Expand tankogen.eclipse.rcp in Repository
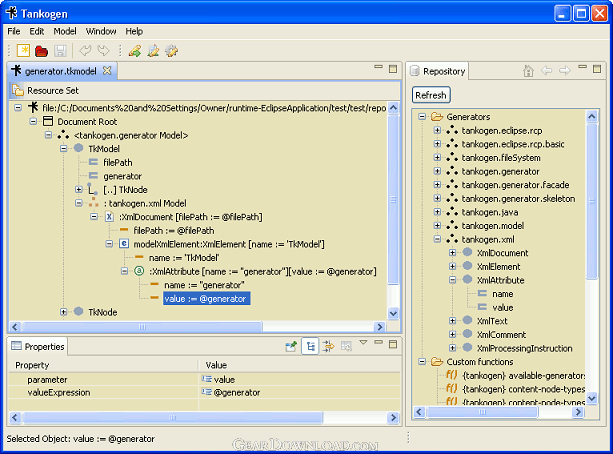613x454 pixels. [437, 130]
